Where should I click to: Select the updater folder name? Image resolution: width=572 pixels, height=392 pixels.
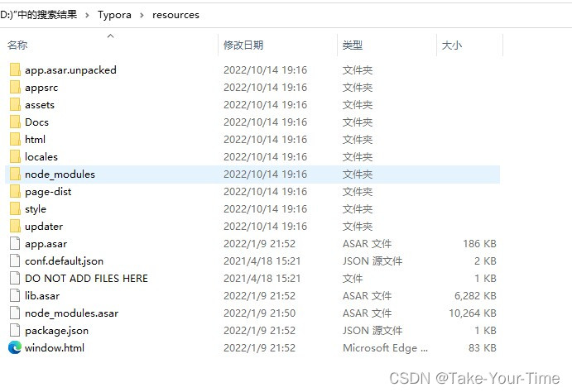click(x=44, y=227)
